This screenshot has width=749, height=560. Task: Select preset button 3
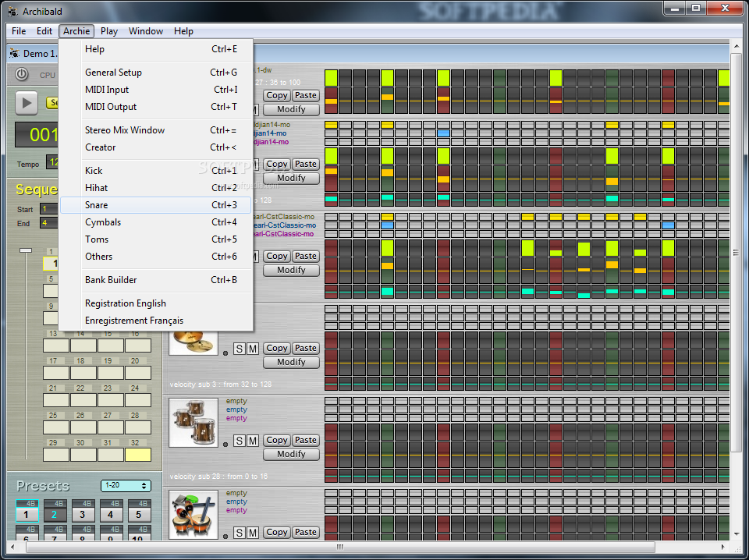tap(83, 514)
